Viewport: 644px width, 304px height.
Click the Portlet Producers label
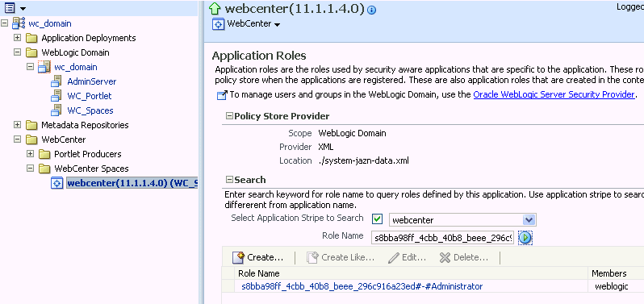click(88, 154)
